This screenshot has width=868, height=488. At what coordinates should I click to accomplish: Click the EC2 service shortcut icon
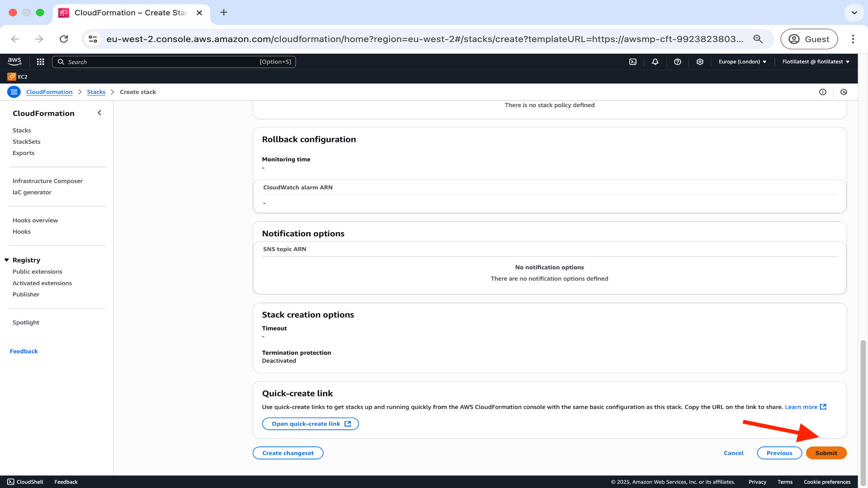click(12, 77)
